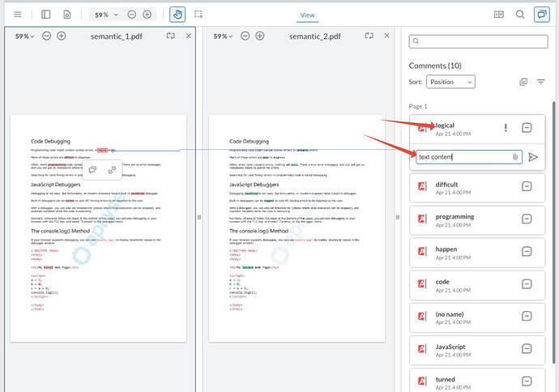Open view controls page icon
559x392 pixels.
[x=67, y=15]
